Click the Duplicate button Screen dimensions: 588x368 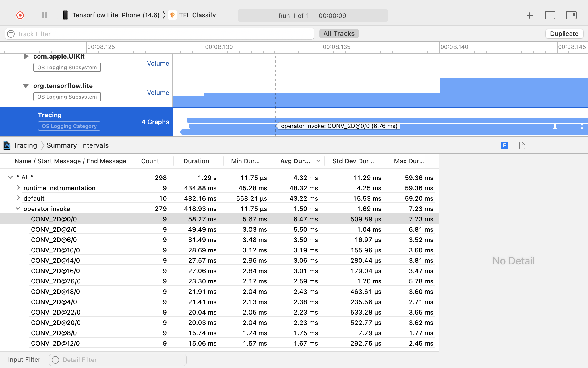point(564,33)
